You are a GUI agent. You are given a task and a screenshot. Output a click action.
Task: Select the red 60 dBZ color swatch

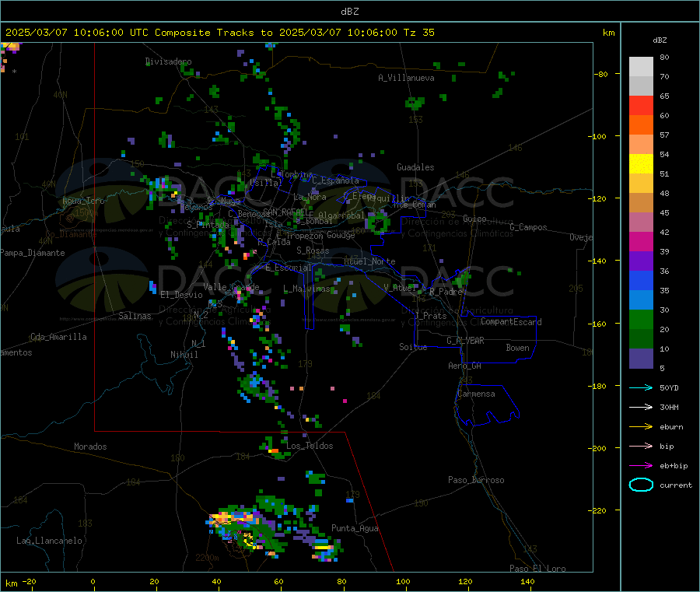pyautogui.click(x=641, y=105)
